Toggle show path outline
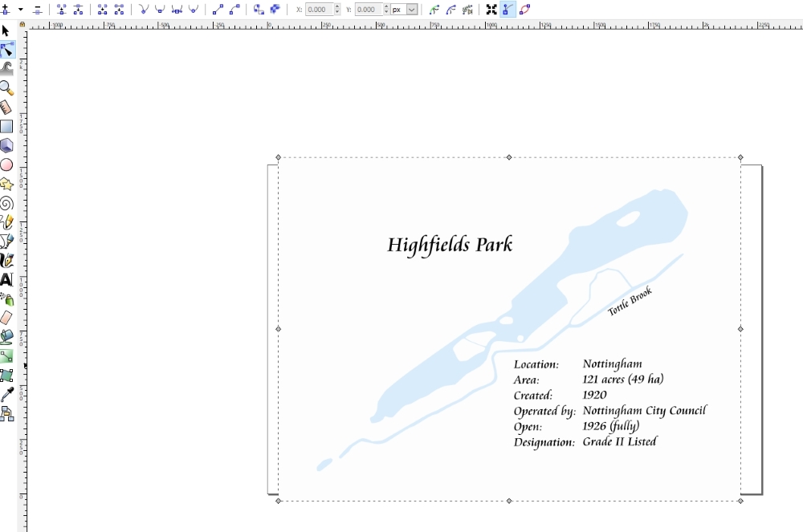The width and height of the screenshot is (803, 532). tap(525, 9)
